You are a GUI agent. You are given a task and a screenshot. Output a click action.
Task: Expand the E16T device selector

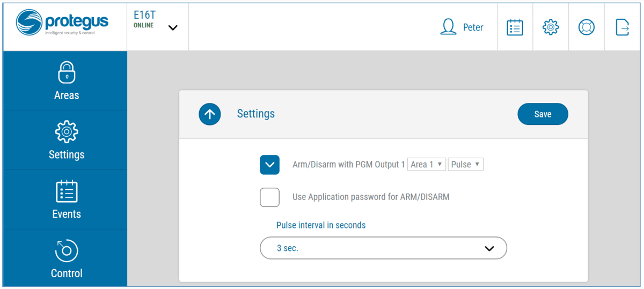coord(172,28)
